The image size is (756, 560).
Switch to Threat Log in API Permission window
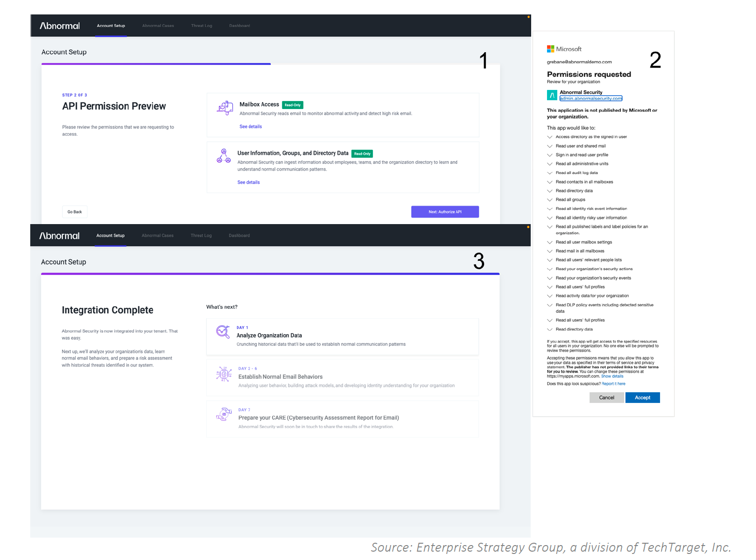click(202, 26)
